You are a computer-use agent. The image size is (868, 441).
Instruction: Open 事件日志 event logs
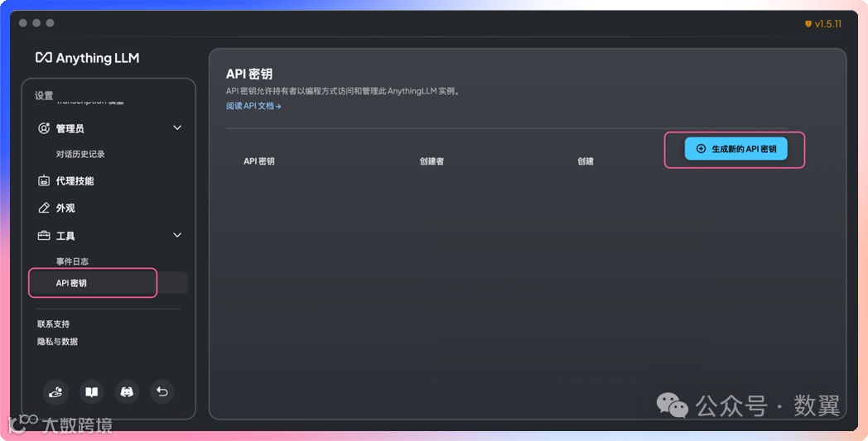coord(72,261)
